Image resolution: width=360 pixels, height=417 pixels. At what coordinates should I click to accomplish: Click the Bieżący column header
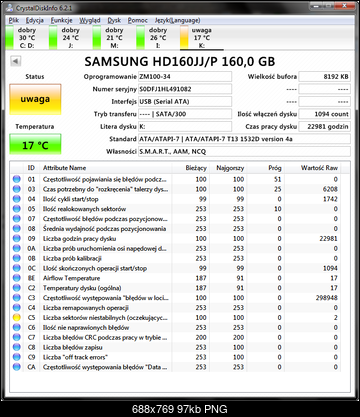point(191,168)
